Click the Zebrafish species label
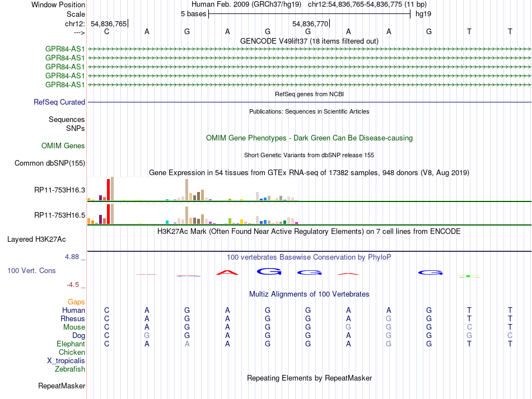Viewport: 532px width, 399px height. click(x=70, y=369)
